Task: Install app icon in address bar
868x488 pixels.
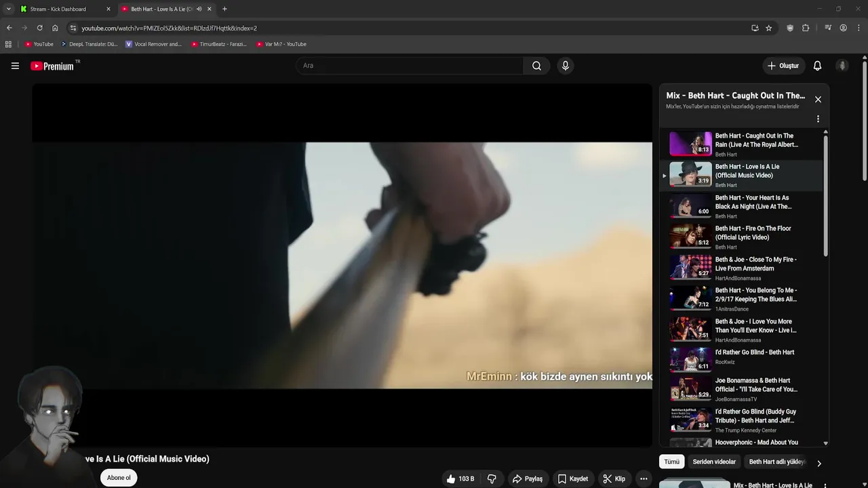Action: coord(755,28)
